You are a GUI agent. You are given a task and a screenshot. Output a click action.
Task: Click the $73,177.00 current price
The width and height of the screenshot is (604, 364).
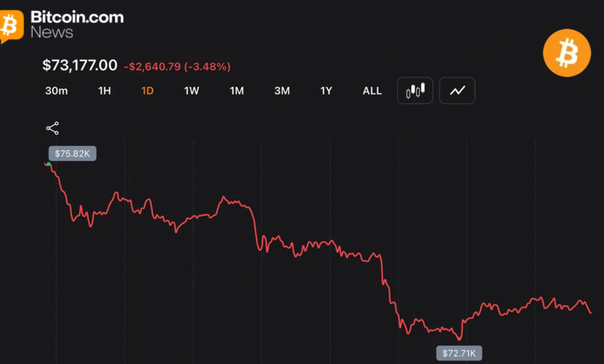pyautogui.click(x=80, y=66)
